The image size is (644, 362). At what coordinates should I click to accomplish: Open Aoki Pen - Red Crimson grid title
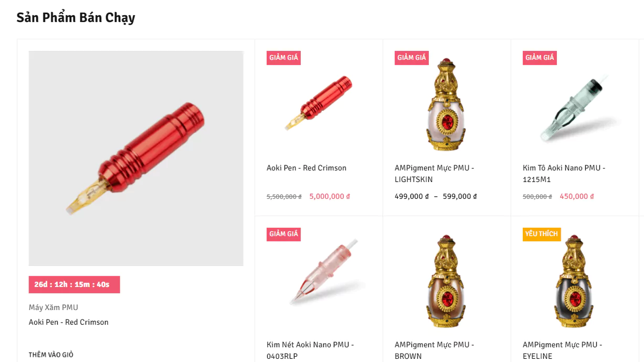click(307, 168)
